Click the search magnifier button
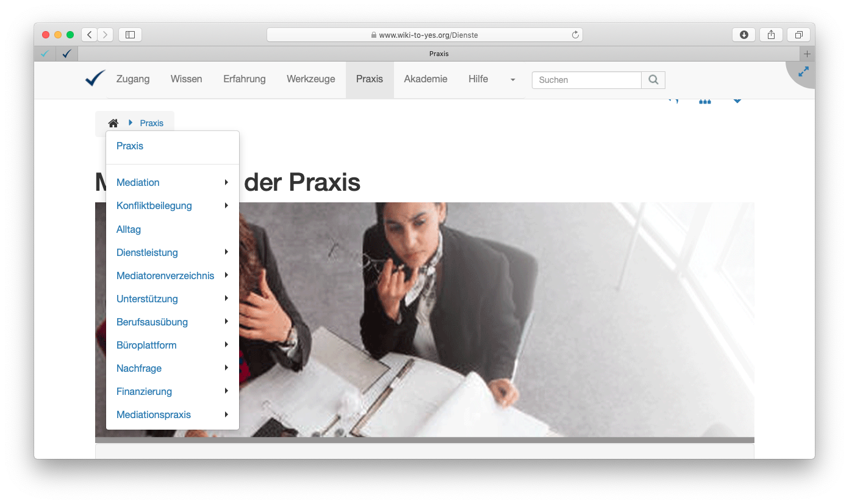The image size is (849, 504). 653,80
